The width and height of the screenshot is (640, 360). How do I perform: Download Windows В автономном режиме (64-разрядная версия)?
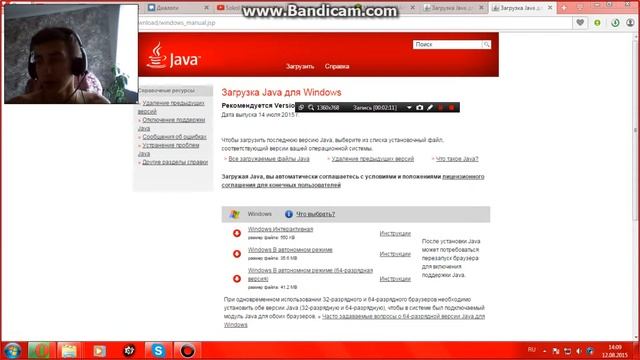pos(310,274)
